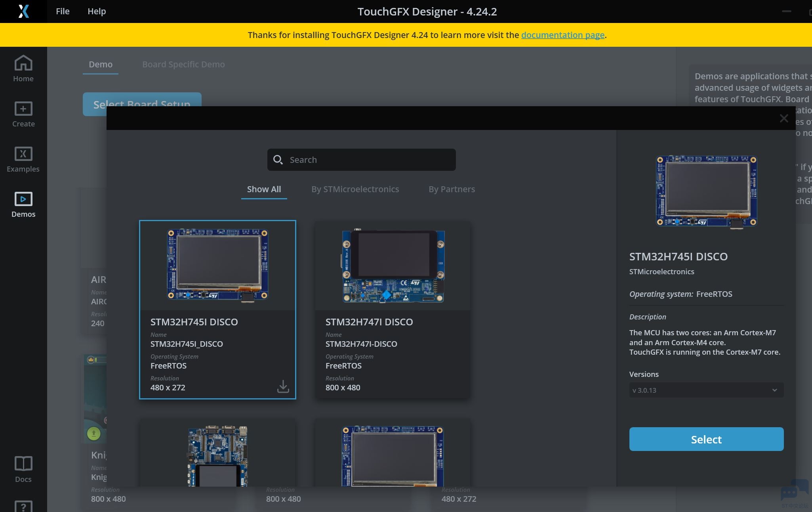
Task: Click the download icon on STM32H745I DISCO card
Action: pos(283,386)
